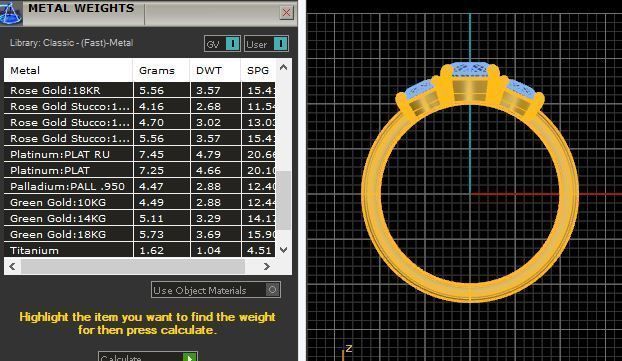
Task: Toggle the User library switch
Action: click(266, 44)
